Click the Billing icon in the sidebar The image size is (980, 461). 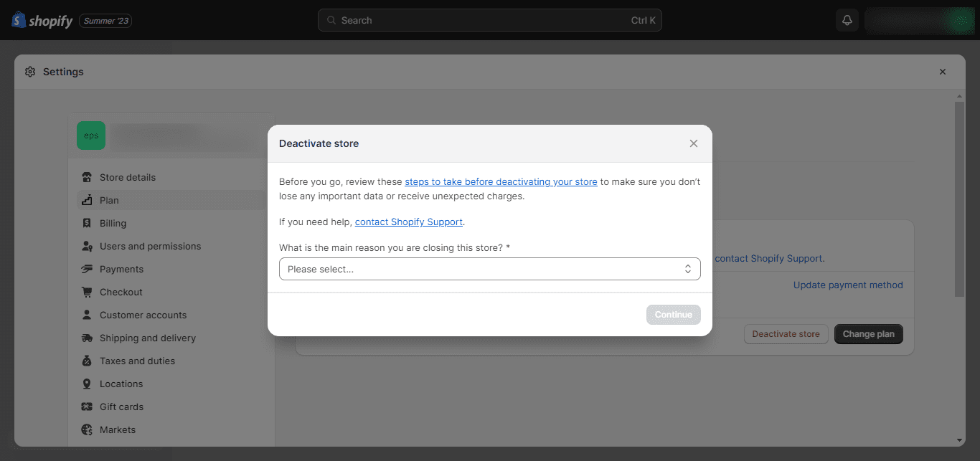[x=86, y=223]
